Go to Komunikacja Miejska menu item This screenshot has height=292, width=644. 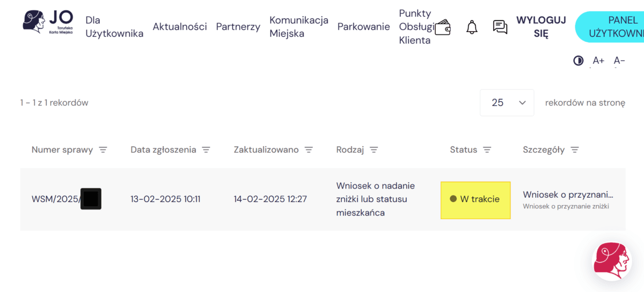tap(298, 27)
